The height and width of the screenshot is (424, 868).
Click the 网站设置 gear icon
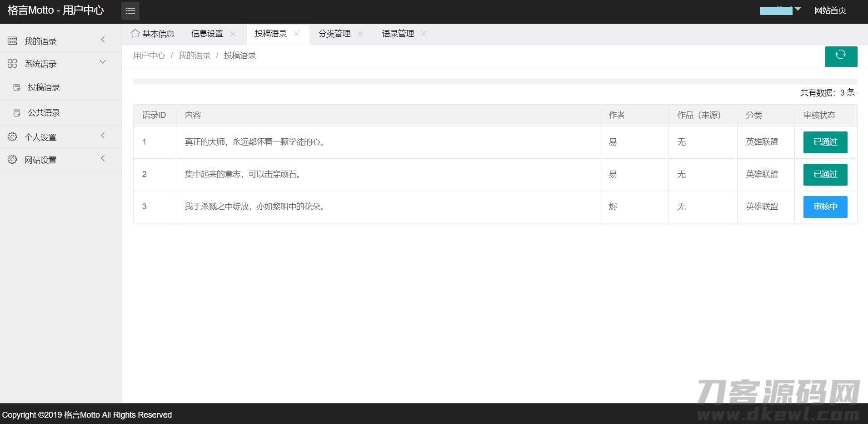(12, 160)
